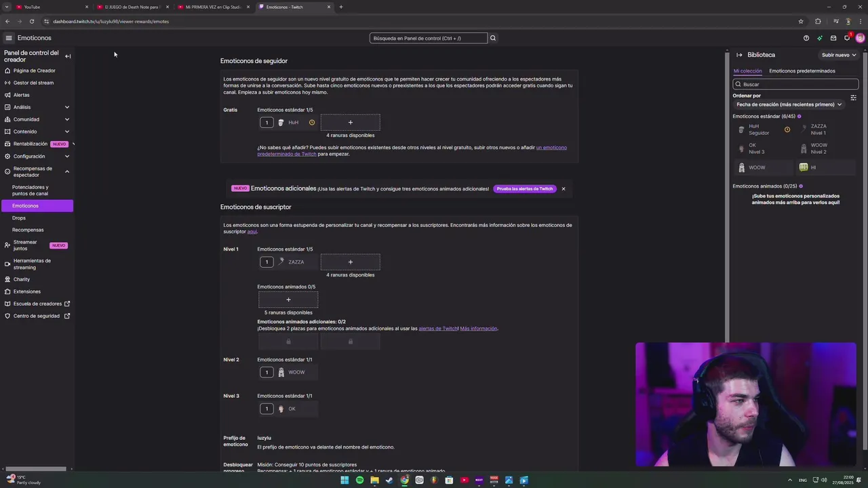This screenshot has height=488, width=868.
Task: Open Herramientas de streaming
Action: pos(37,264)
